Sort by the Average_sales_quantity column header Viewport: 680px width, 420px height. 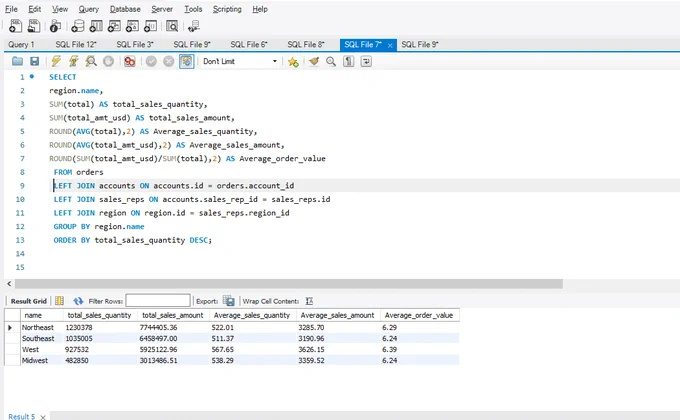[252, 315]
